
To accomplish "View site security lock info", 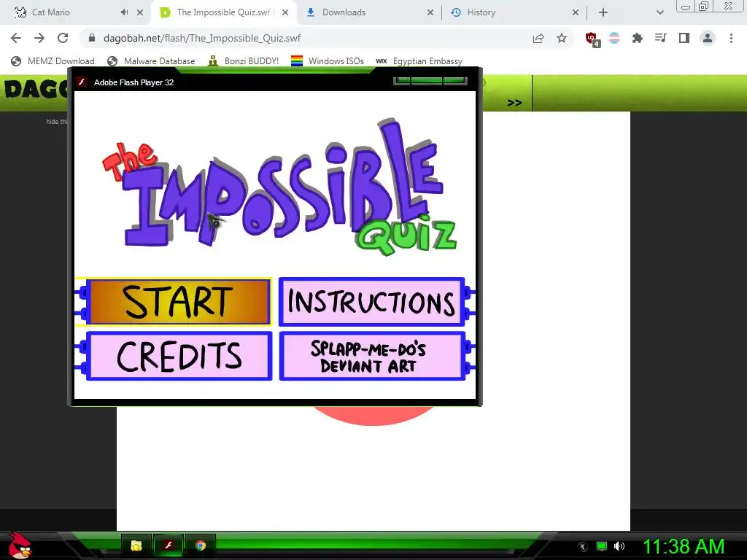I will [x=92, y=38].
